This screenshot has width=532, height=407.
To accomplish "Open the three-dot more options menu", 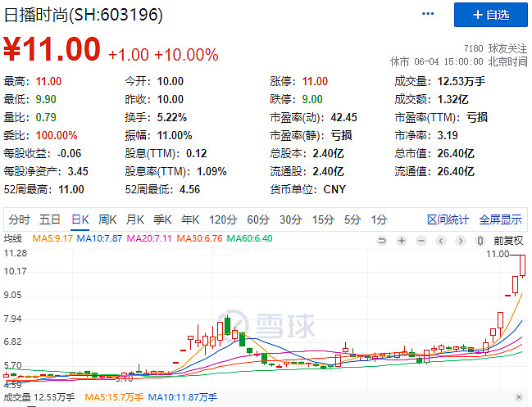I will (x=428, y=14).
